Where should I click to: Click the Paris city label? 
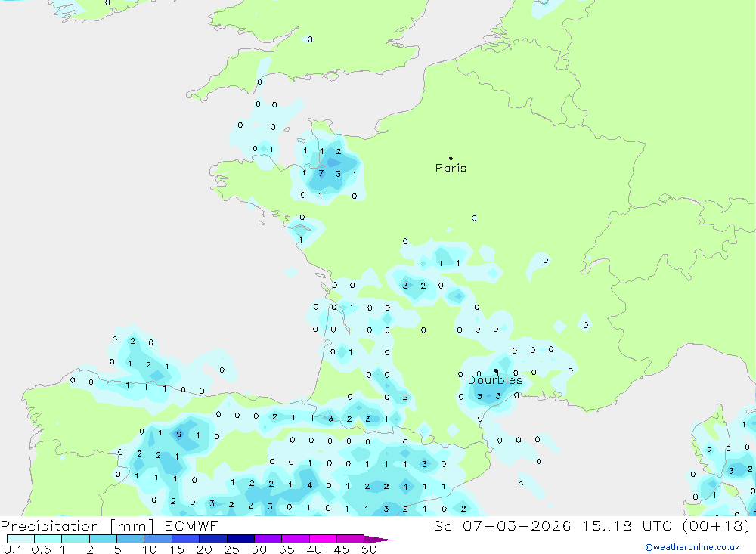coord(451,168)
